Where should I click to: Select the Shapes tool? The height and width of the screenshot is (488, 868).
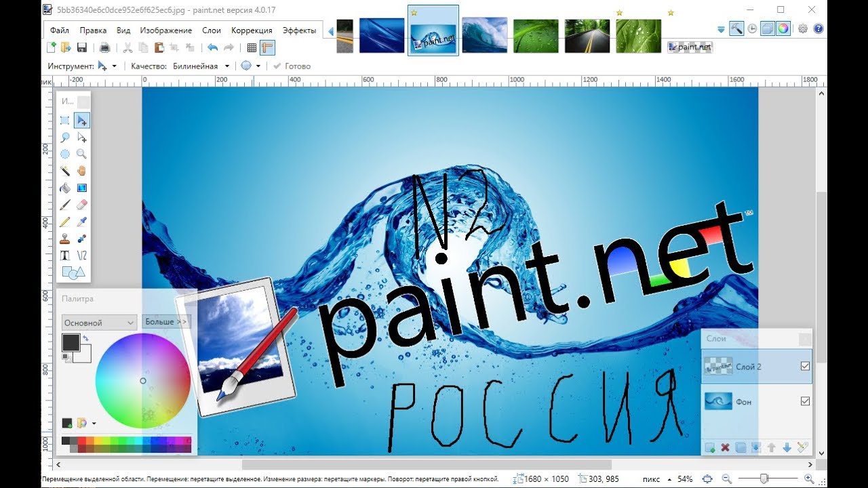[73, 272]
